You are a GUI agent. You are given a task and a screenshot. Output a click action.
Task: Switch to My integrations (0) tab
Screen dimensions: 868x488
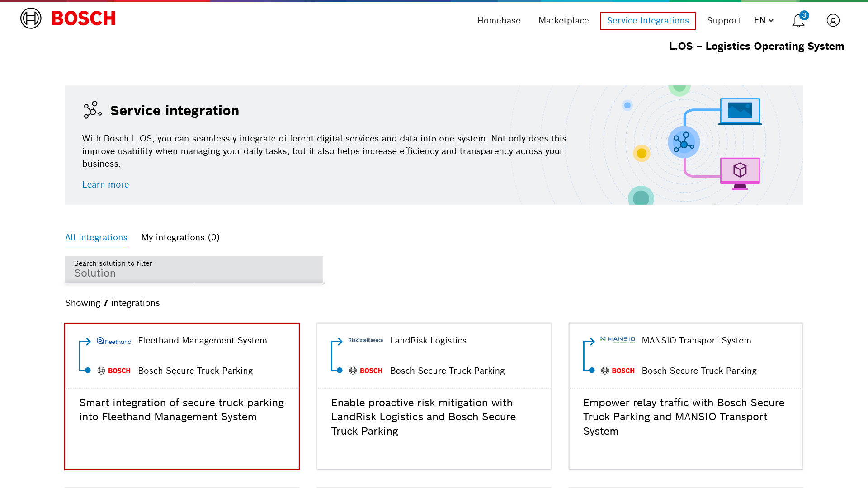(180, 238)
